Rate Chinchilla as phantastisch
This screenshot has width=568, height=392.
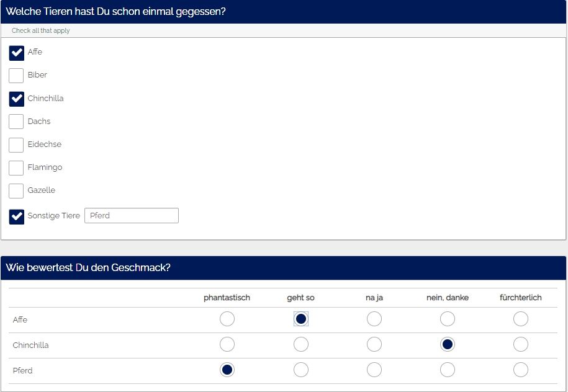[227, 345]
